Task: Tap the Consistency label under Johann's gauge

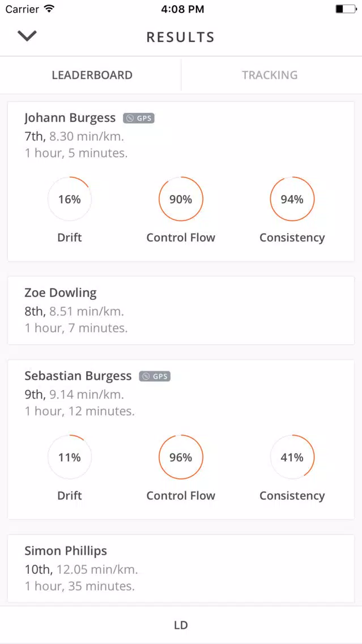Action: pyautogui.click(x=292, y=238)
